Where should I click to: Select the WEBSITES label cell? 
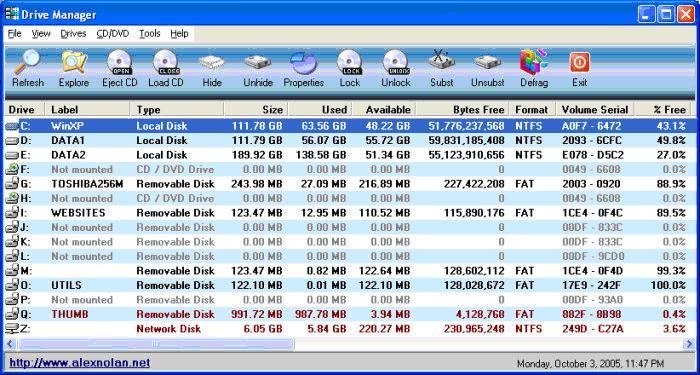[78, 213]
